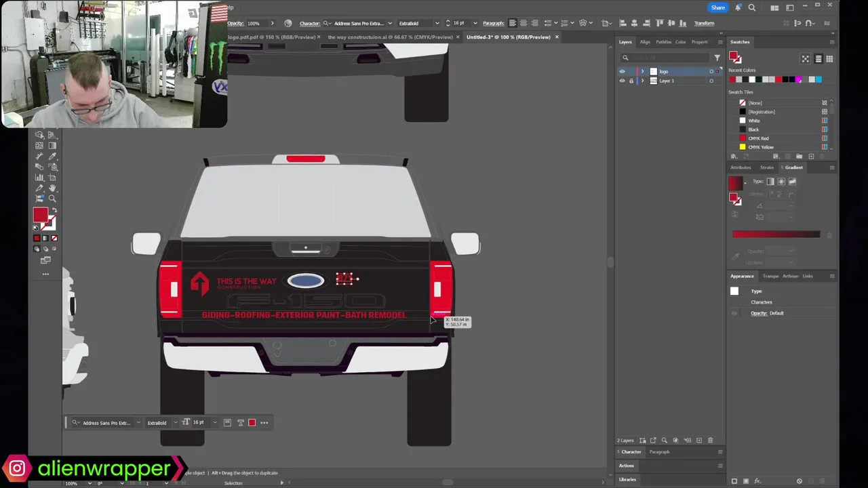This screenshot has width=868, height=488.
Task: Click the Share button
Action: (717, 7)
